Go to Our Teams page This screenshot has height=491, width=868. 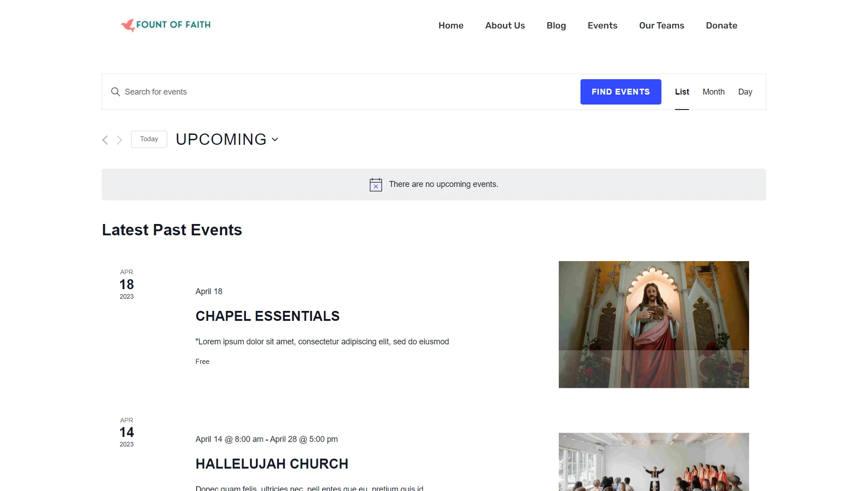[x=661, y=25]
